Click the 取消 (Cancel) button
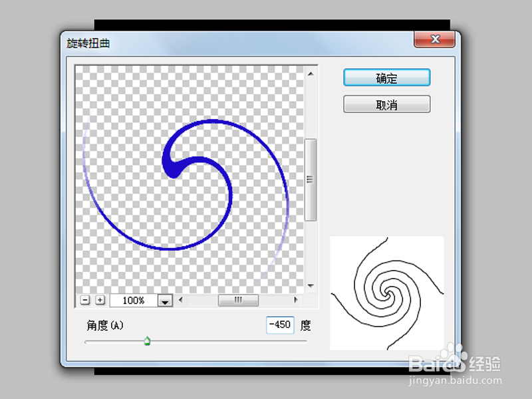 click(387, 104)
